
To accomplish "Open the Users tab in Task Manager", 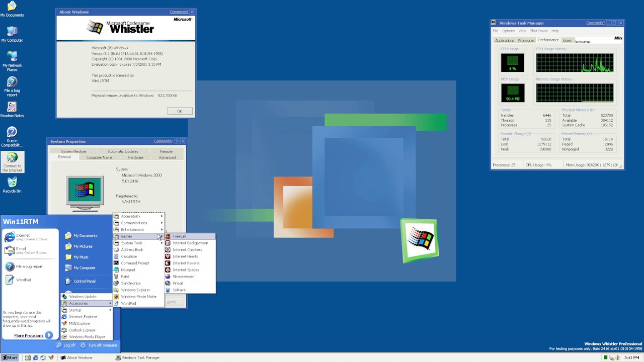I will point(567,41).
